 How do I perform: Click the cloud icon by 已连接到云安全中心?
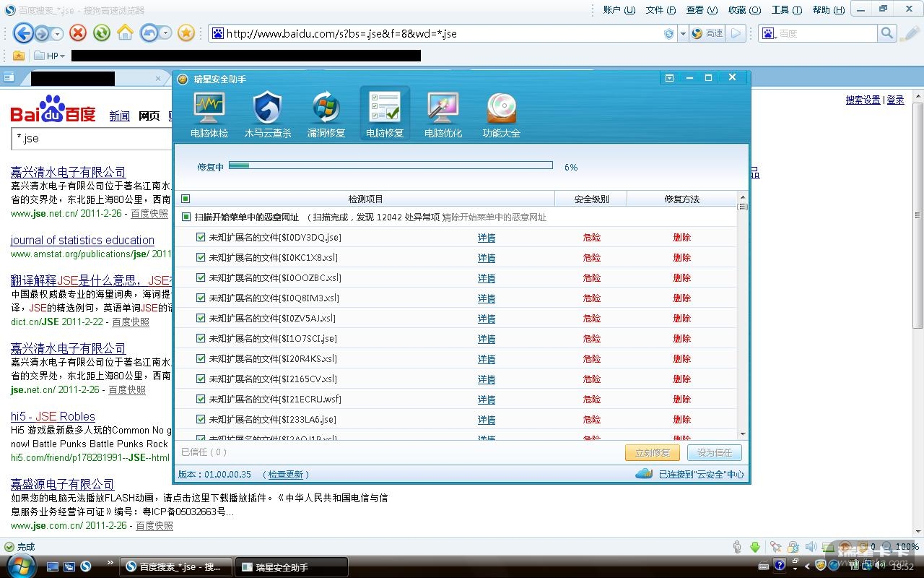tap(644, 474)
